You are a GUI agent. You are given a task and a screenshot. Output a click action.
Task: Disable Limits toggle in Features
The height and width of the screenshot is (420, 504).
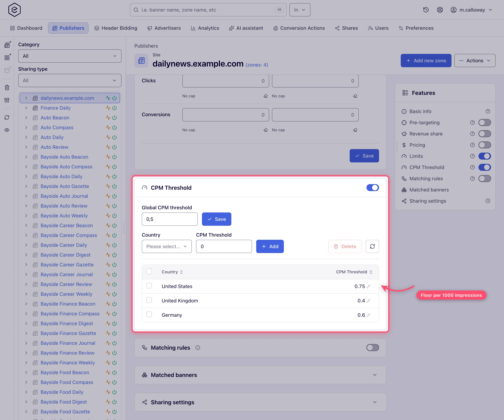(485, 156)
